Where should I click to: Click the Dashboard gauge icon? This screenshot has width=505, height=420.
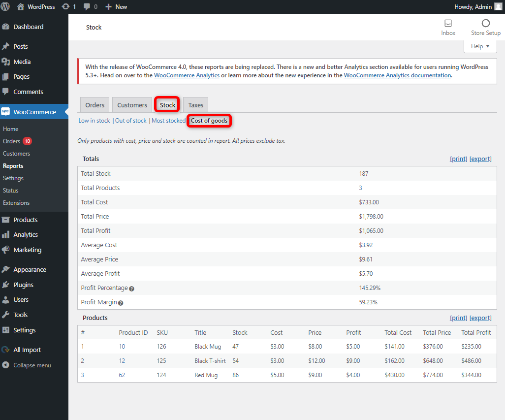(x=5, y=27)
